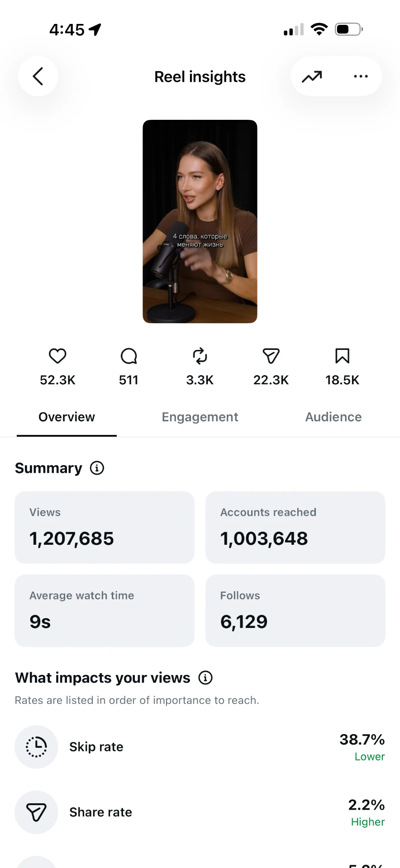400x868 pixels.
Task: Open the reel video thumbnail
Action: coord(200,222)
